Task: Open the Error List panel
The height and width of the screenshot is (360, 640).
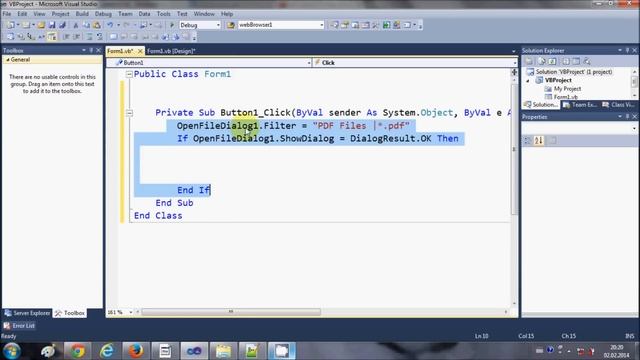Action: (19, 326)
